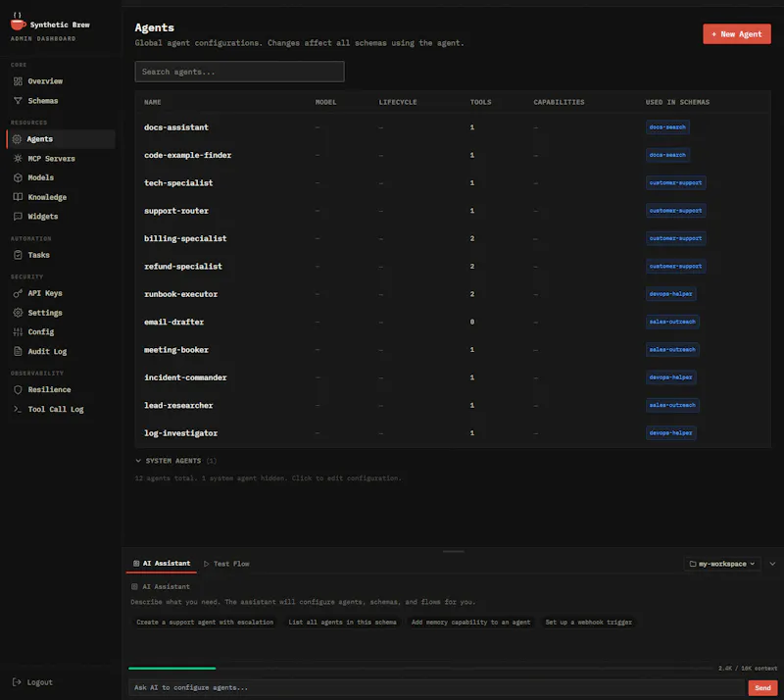This screenshot has width=784, height=700.
Task: Choose 'Create a support agent with escalation' suggestion
Action: [205, 623]
